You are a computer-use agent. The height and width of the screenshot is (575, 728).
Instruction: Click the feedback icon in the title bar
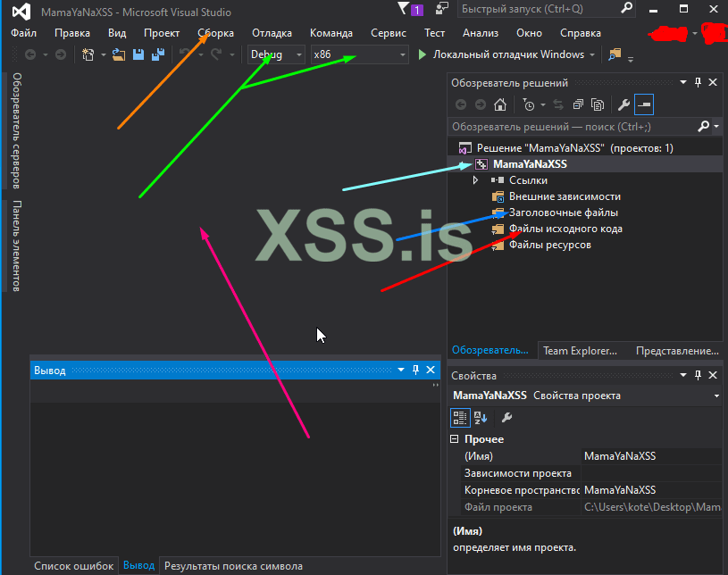click(442, 8)
